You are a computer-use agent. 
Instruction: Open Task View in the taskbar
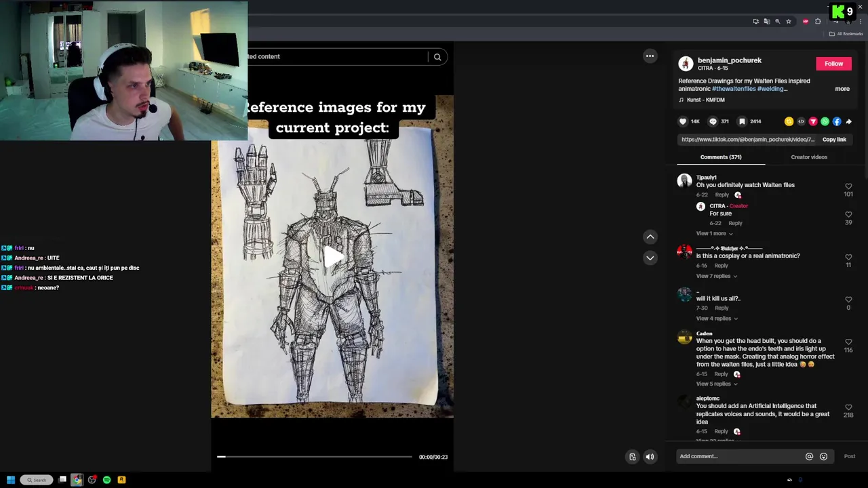point(62,480)
